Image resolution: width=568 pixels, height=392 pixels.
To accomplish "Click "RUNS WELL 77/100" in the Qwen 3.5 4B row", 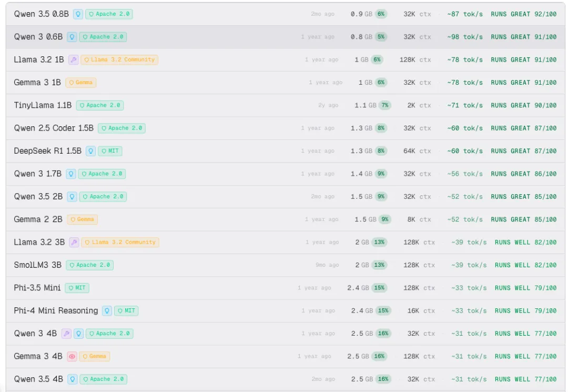I will pyautogui.click(x=525, y=379).
